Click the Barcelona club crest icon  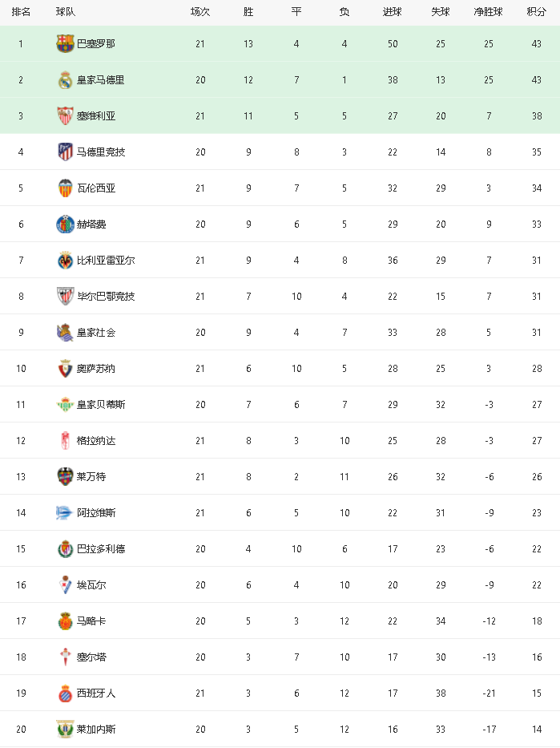point(65,44)
